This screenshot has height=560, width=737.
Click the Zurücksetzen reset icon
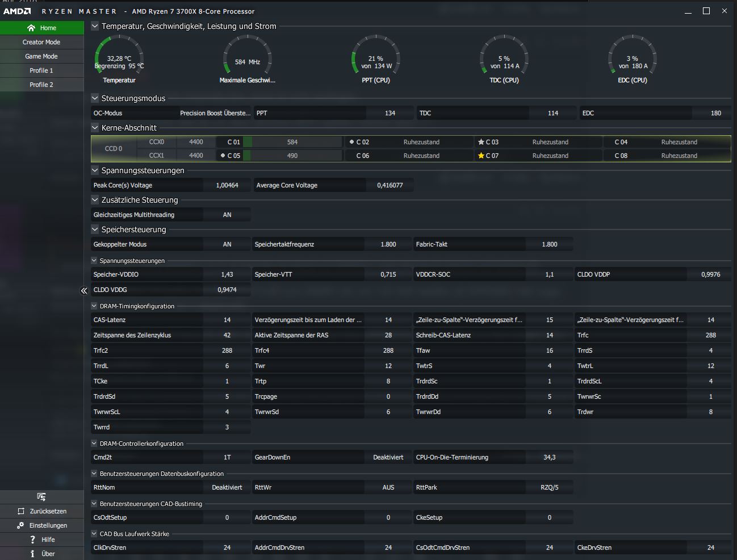pyautogui.click(x=21, y=511)
